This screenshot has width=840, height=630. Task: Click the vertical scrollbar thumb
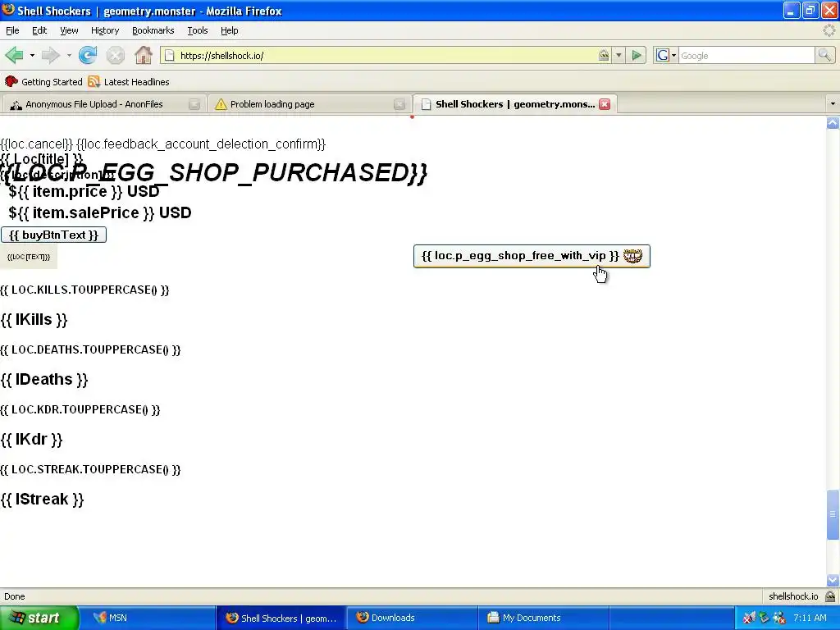833,514
